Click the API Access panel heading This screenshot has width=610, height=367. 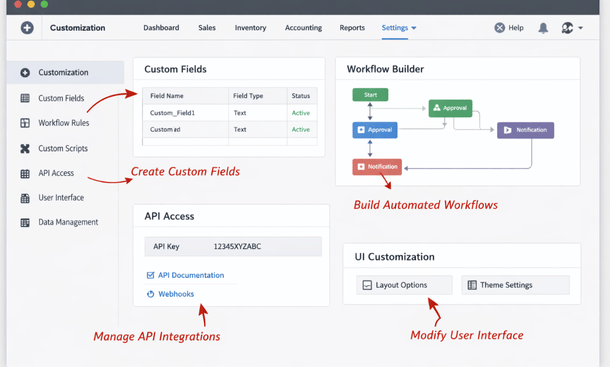click(x=169, y=216)
